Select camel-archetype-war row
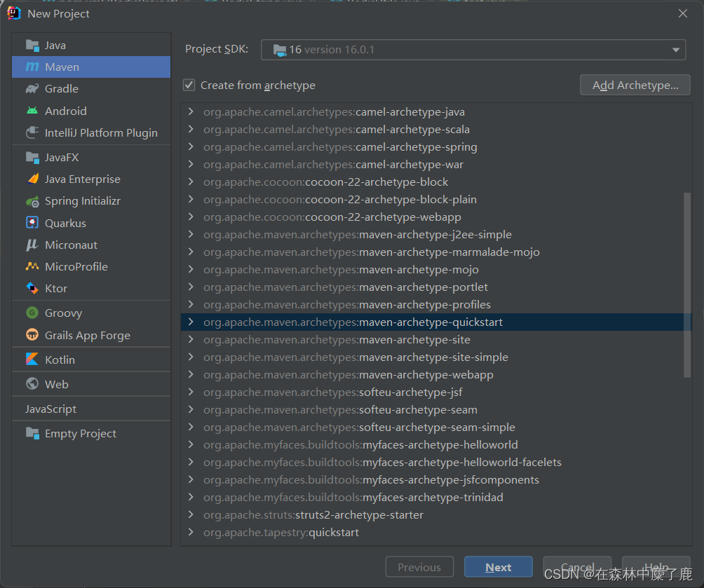 pos(436,164)
